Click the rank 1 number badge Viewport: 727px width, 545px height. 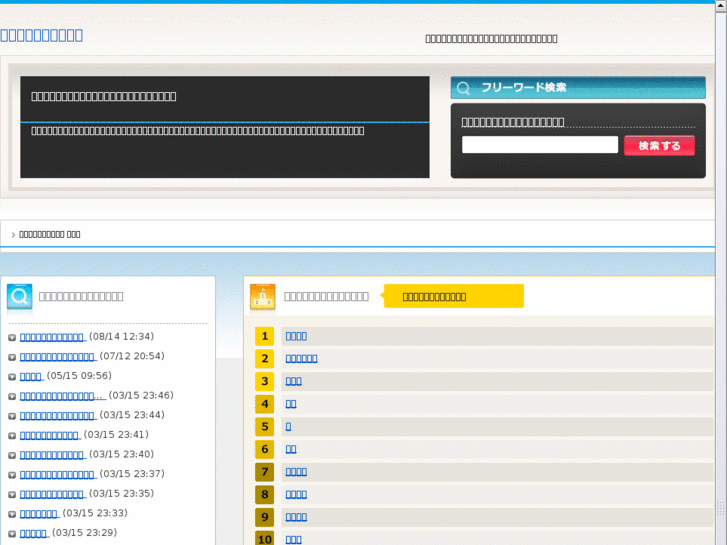pyautogui.click(x=264, y=336)
